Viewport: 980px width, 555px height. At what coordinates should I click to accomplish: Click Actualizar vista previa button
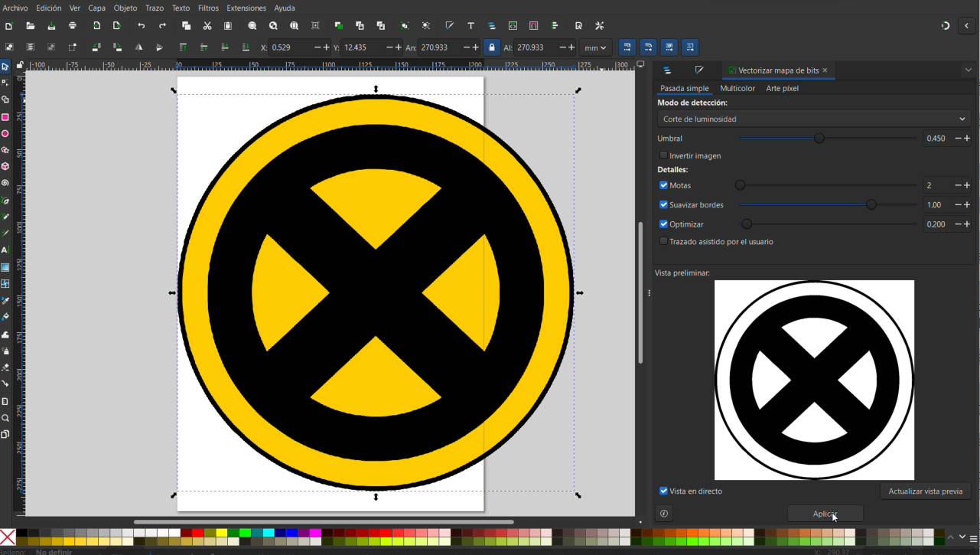[x=926, y=491]
